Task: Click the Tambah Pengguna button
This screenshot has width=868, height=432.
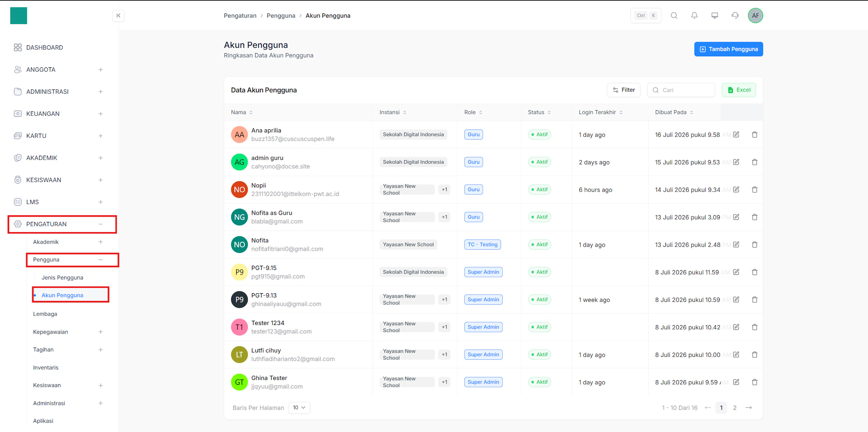Action: click(729, 49)
